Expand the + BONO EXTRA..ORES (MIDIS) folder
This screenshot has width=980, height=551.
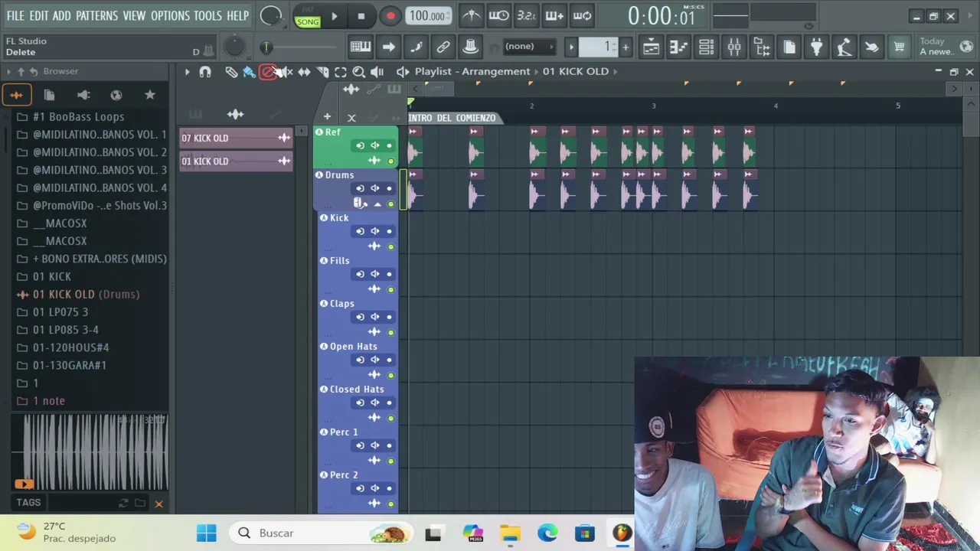coord(100,259)
